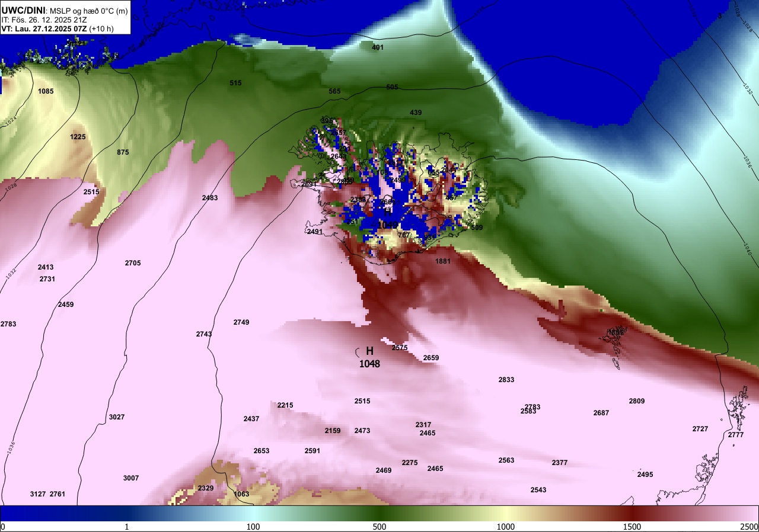Click the height value '2275'

[x=410, y=463]
